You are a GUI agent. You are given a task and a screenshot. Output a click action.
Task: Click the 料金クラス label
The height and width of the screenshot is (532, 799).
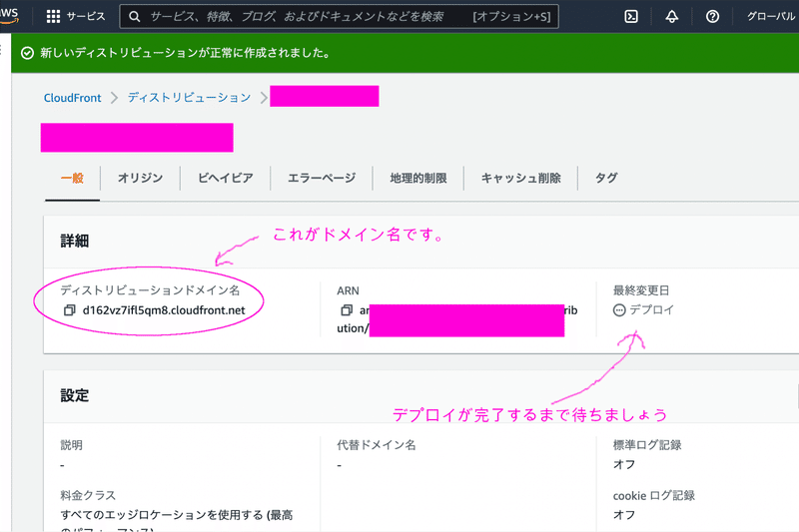88,495
